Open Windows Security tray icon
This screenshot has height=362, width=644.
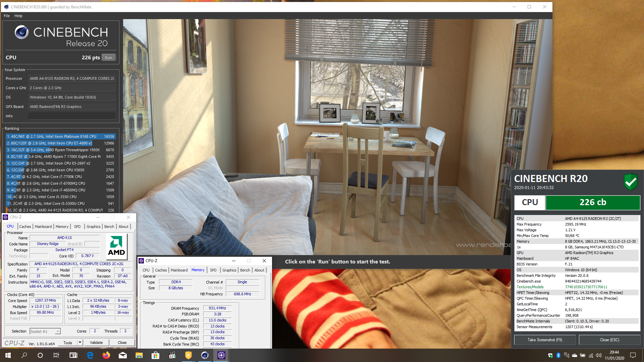550,355
